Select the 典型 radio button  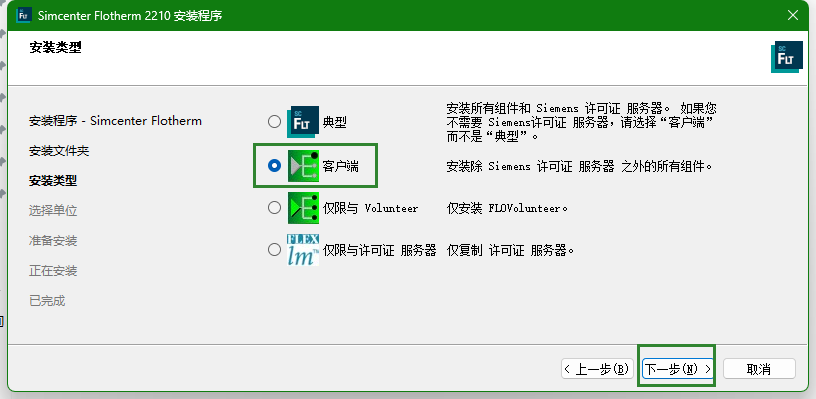(x=274, y=122)
